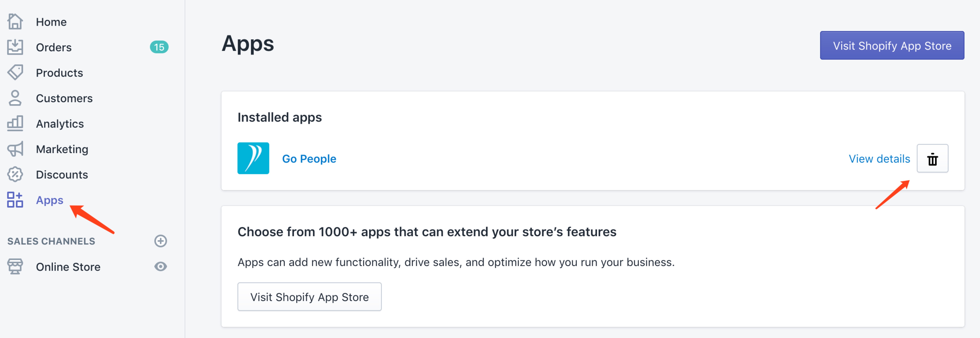Click the Marketing megaphone icon
The width and height of the screenshot is (980, 338).
15,149
